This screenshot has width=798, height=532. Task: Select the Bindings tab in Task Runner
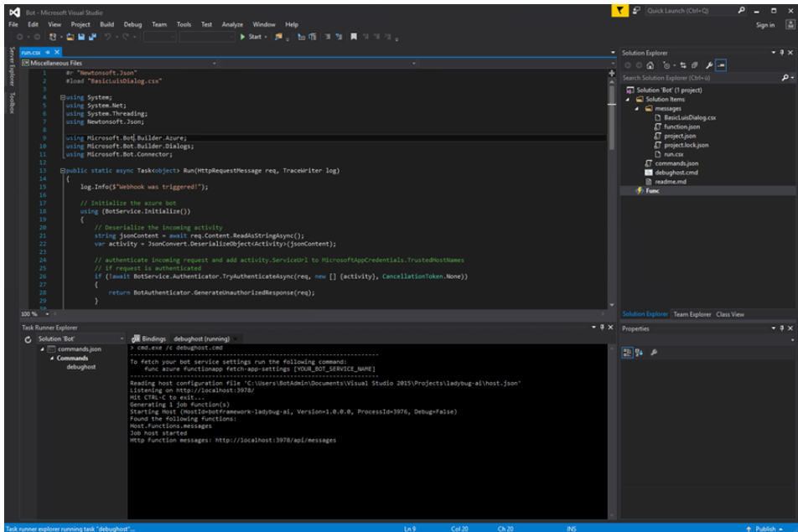(149, 338)
